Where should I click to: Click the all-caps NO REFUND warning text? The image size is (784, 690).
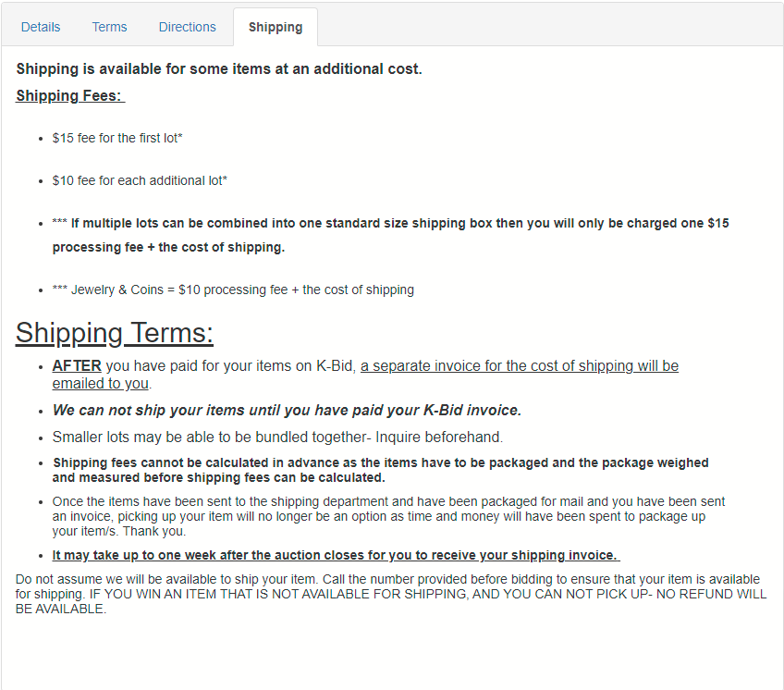(481, 595)
